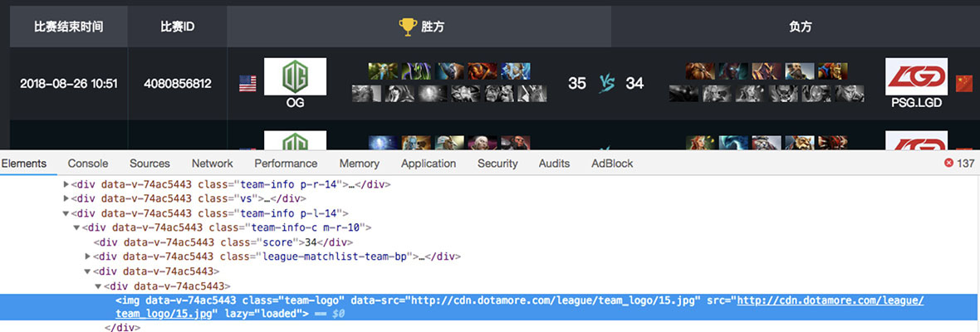Switch to the Sources tab
Screen dimensions: 980x332
(150, 164)
